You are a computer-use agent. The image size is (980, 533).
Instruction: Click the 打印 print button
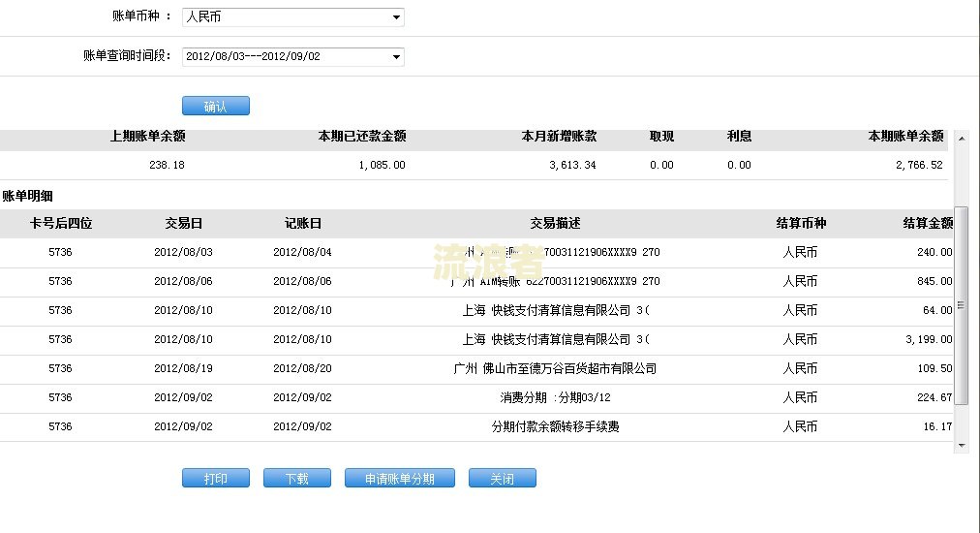point(216,479)
